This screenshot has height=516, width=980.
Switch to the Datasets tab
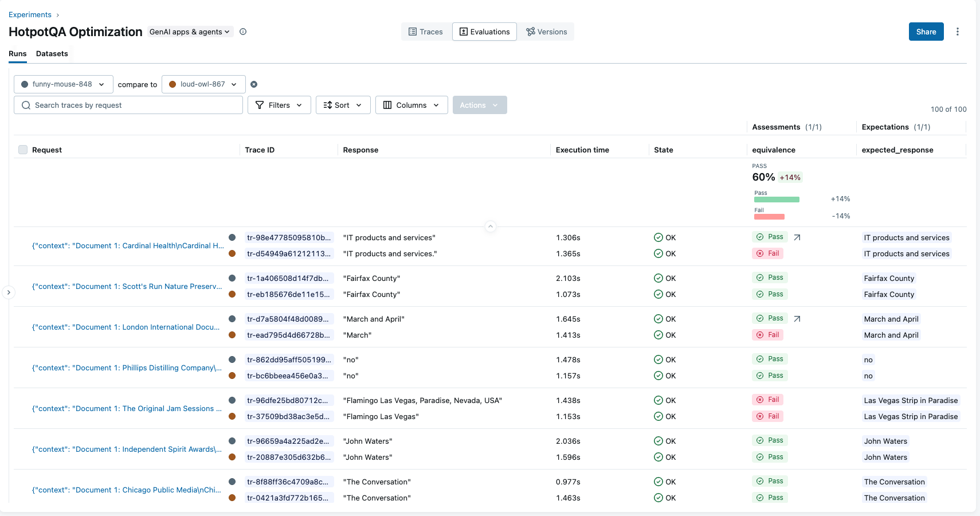pyautogui.click(x=52, y=53)
